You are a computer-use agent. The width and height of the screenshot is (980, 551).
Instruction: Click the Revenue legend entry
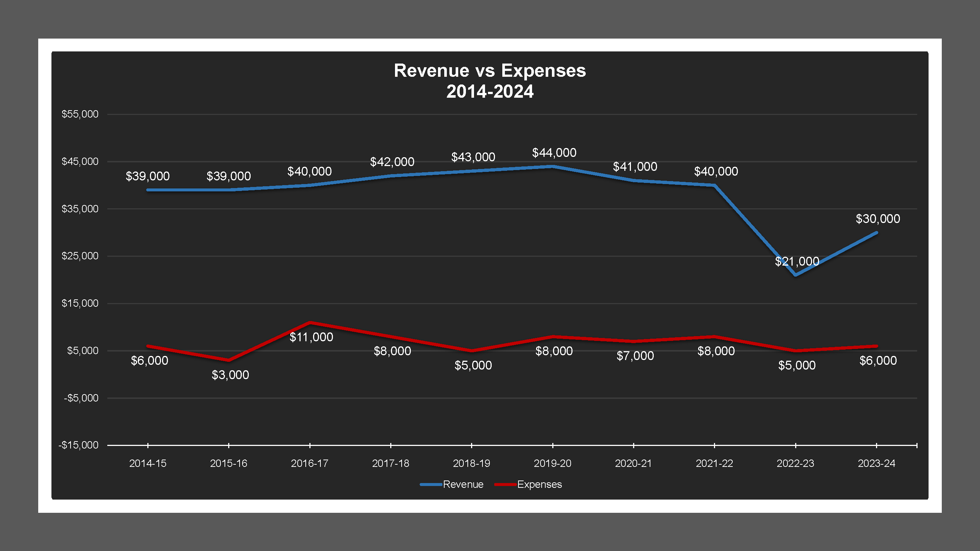[452, 485]
